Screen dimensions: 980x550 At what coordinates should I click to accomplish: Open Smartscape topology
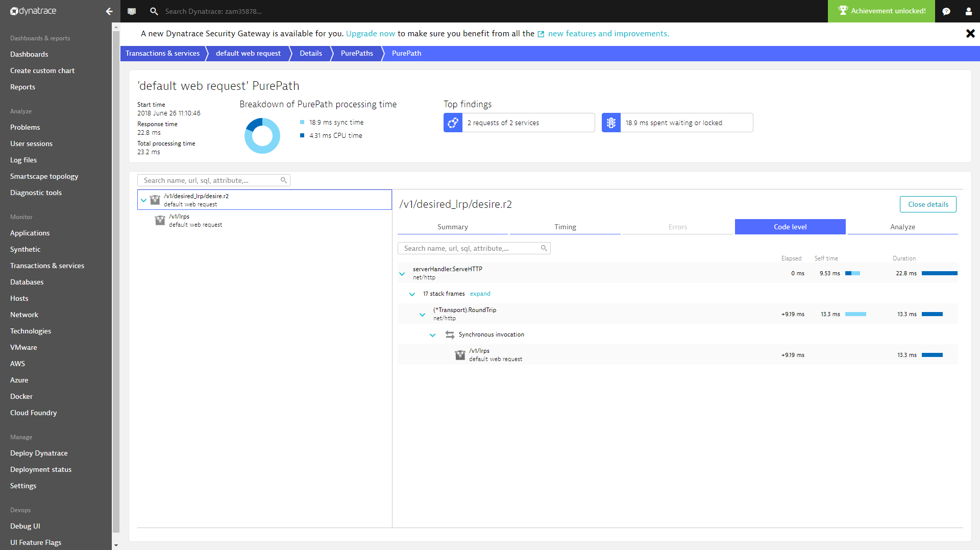tap(44, 176)
